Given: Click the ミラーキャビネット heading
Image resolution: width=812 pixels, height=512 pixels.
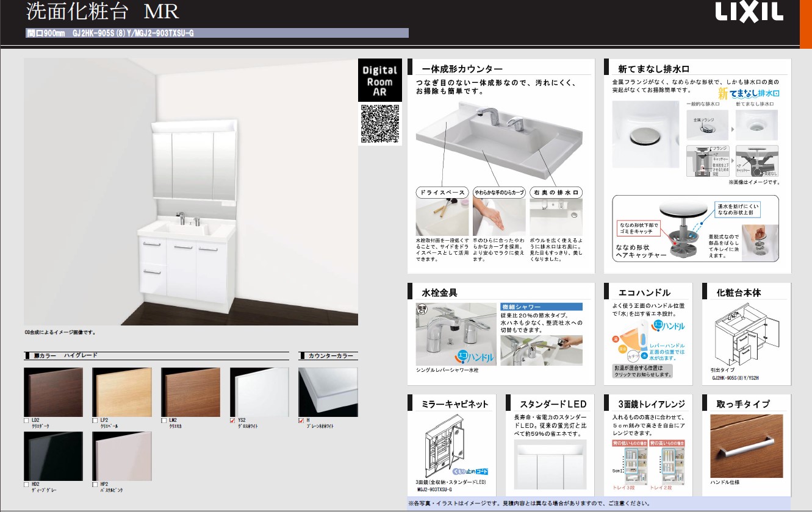Looking at the screenshot, I should pos(455,404).
